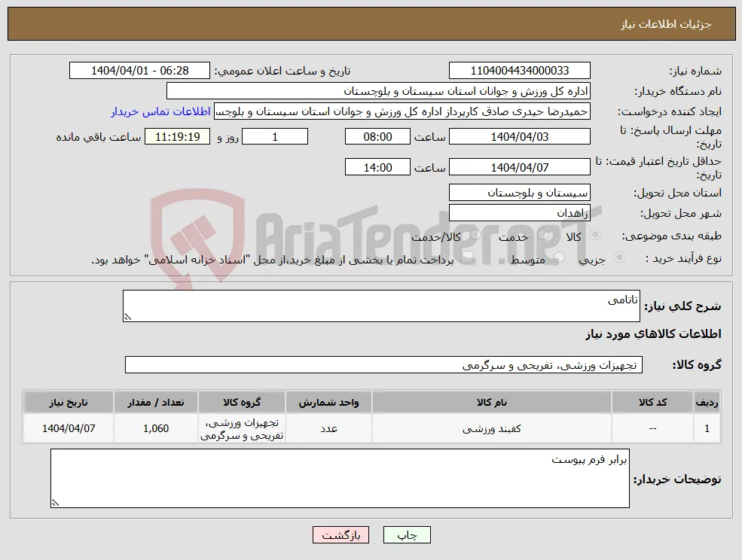This screenshot has width=742, height=560.
Task: Click the resize handle of buyer notes box
Action: [55, 504]
